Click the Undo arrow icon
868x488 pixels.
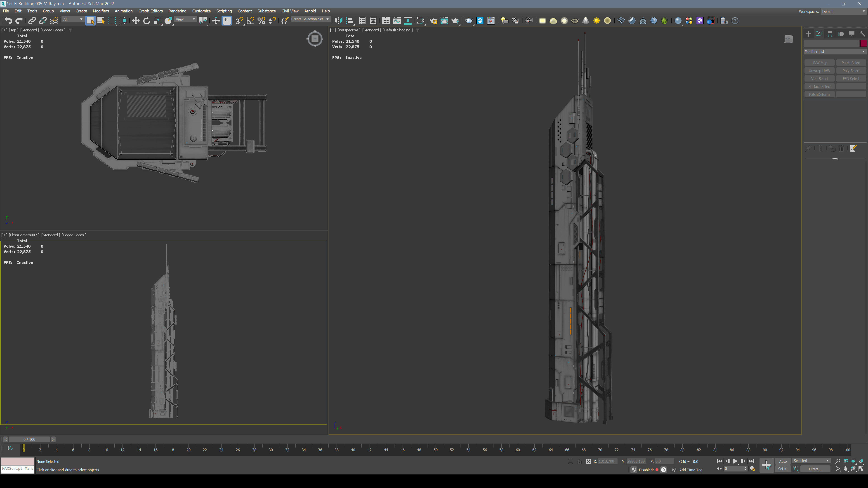(x=8, y=21)
